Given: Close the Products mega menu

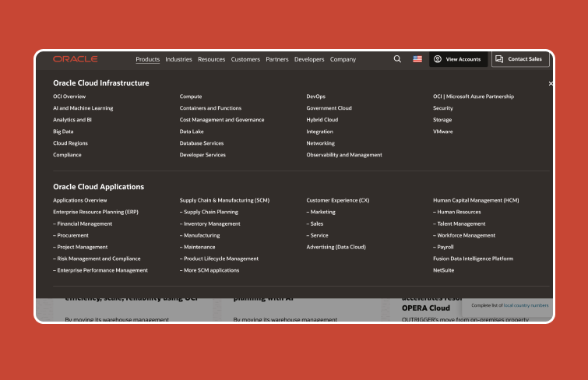Looking at the screenshot, I should [551, 83].
